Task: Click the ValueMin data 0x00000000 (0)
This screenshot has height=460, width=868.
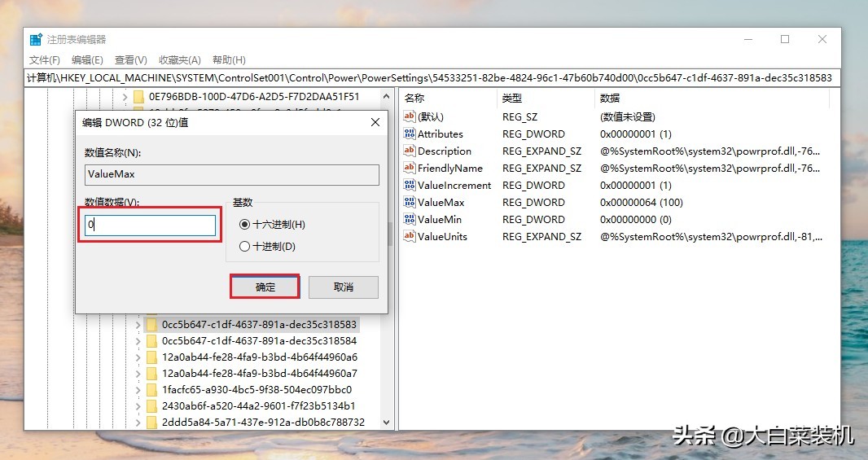Action: tap(635, 220)
